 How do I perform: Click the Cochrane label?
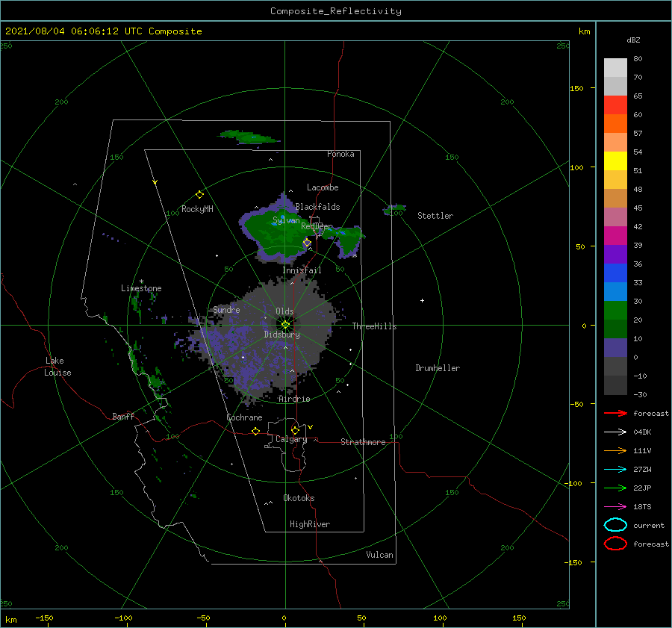coord(244,417)
